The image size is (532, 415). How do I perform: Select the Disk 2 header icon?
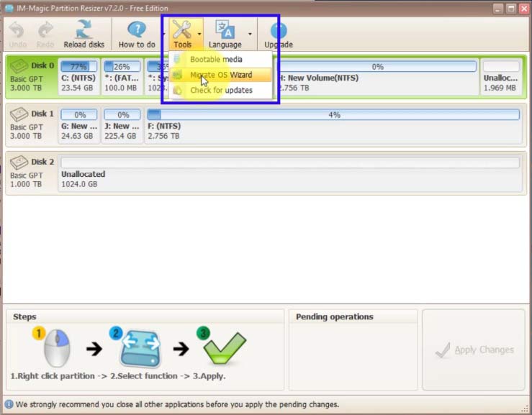pyautogui.click(x=19, y=163)
